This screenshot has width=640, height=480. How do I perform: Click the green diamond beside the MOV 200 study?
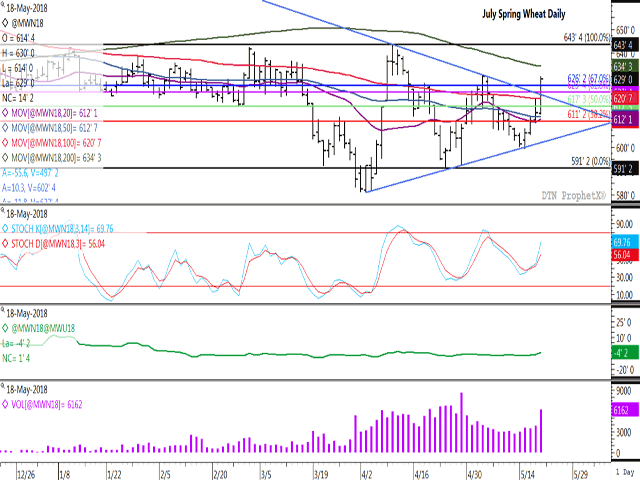[5, 158]
